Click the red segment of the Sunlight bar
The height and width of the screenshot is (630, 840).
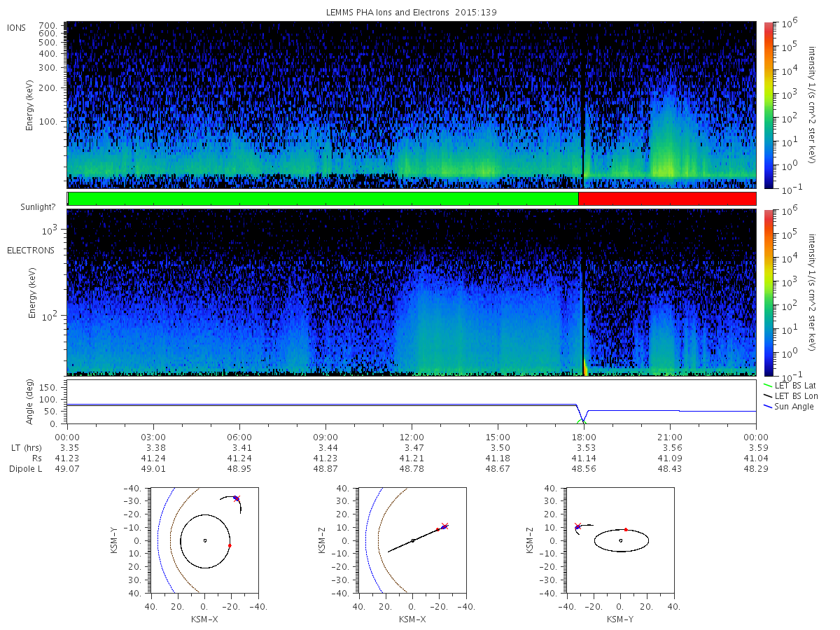667,199
